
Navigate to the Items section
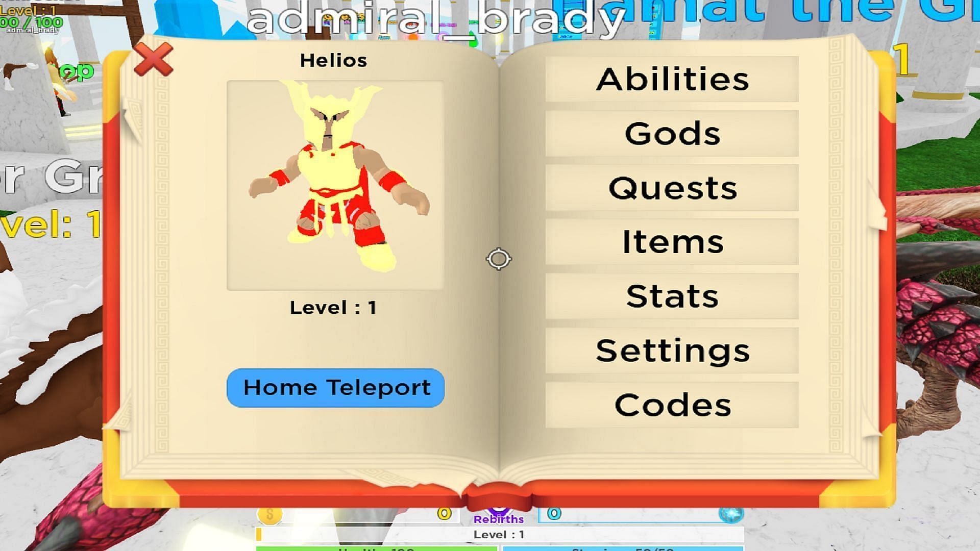tap(671, 241)
